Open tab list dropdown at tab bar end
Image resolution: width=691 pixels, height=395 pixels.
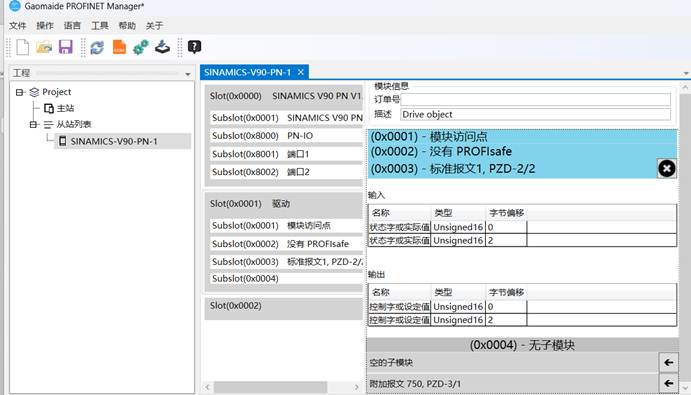pos(686,73)
